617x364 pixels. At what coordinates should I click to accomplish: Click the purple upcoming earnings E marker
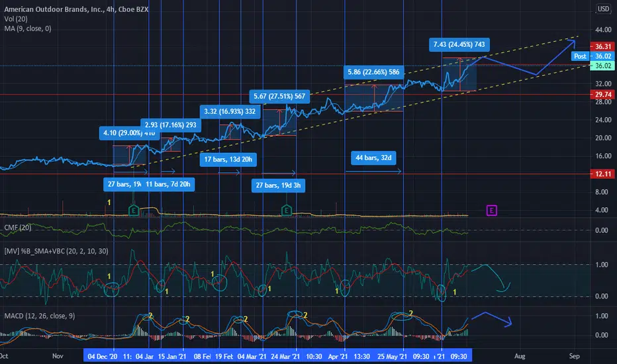(491, 210)
